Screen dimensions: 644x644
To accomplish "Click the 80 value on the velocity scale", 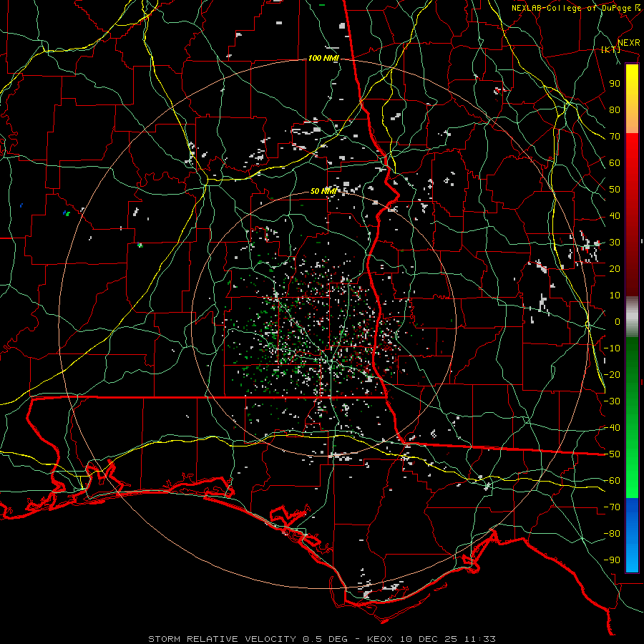I will click(x=615, y=110).
